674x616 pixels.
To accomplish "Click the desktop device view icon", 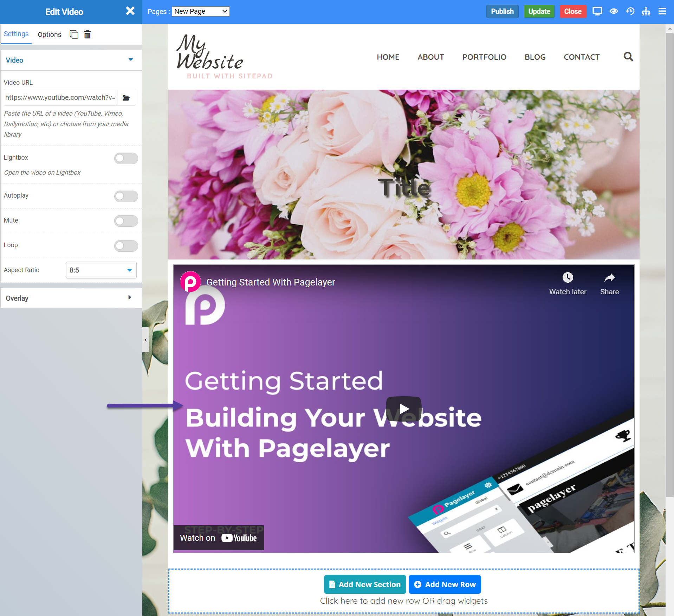I will [597, 11].
